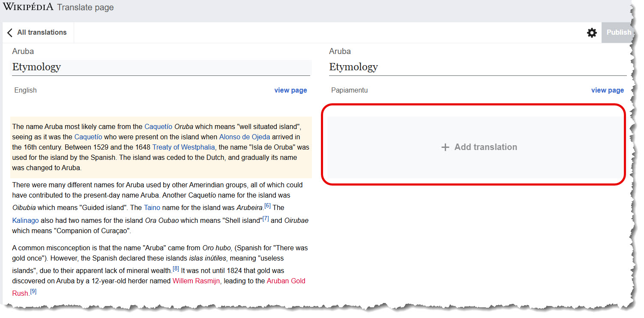This screenshot has width=644, height=318.
Task: Click footnote reference [8]
Action: 176,269
